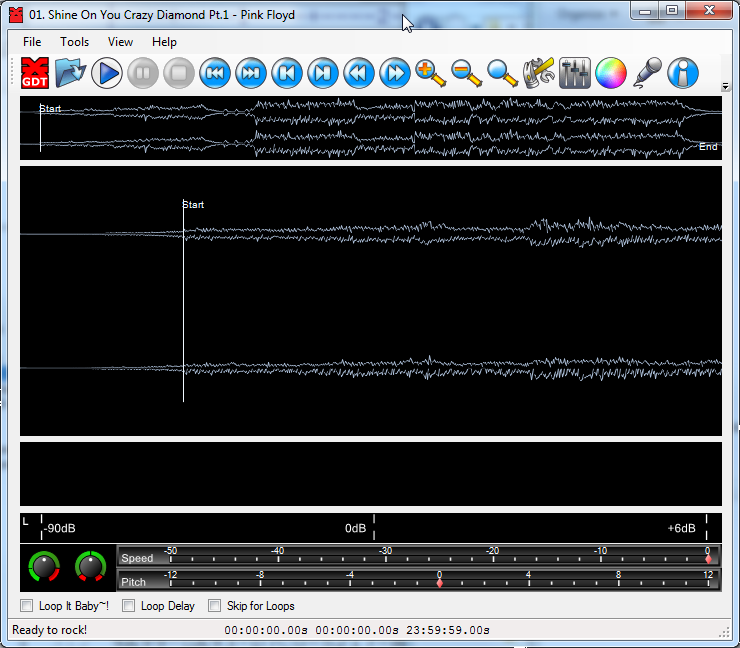Open settings with the tools glove icon
Screen dimensions: 740x648
(538, 73)
